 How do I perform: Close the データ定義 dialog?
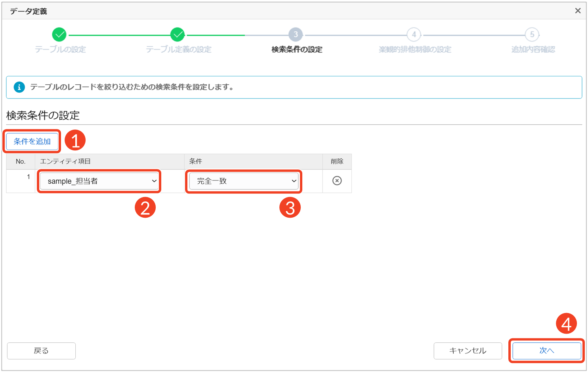(x=578, y=11)
